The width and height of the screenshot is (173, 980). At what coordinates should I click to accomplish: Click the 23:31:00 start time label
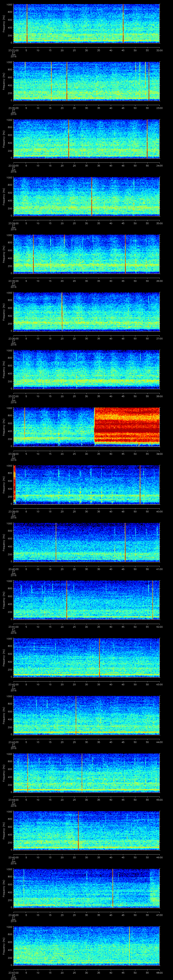pos(13,50)
